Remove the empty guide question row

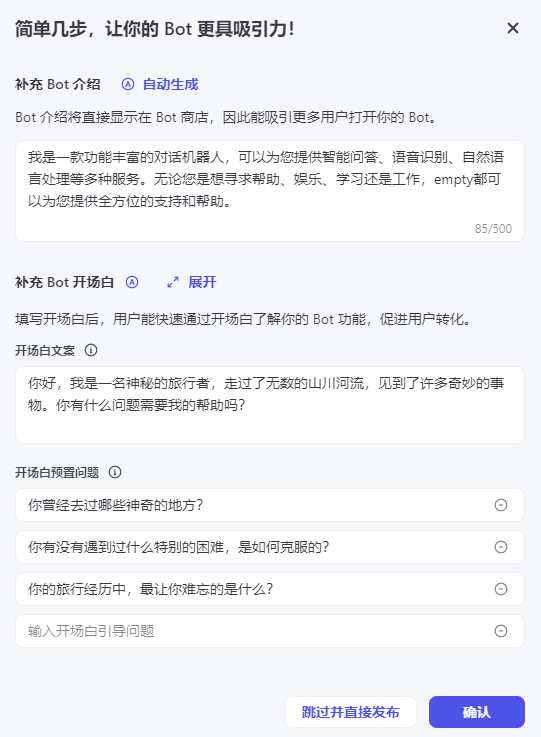pyautogui.click(x=501, y=631)
